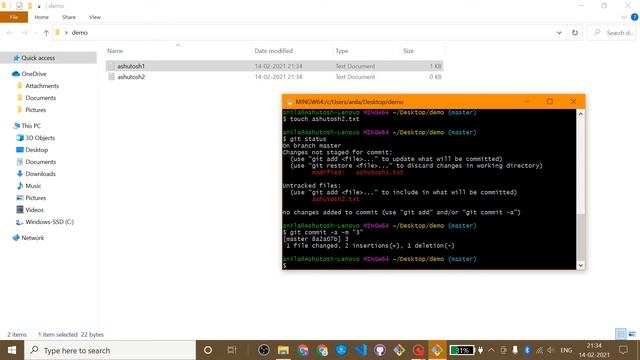Switch to details view layout icon

tap(621, 334)
